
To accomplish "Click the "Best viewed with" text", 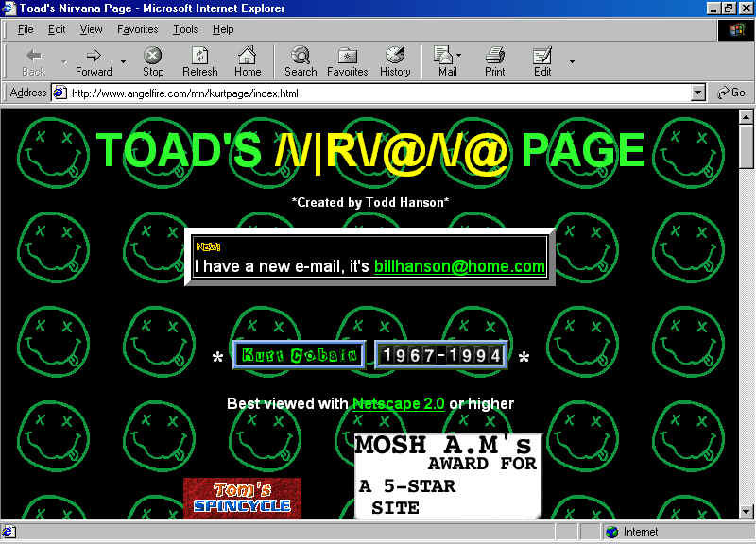I will coord(287,404).
